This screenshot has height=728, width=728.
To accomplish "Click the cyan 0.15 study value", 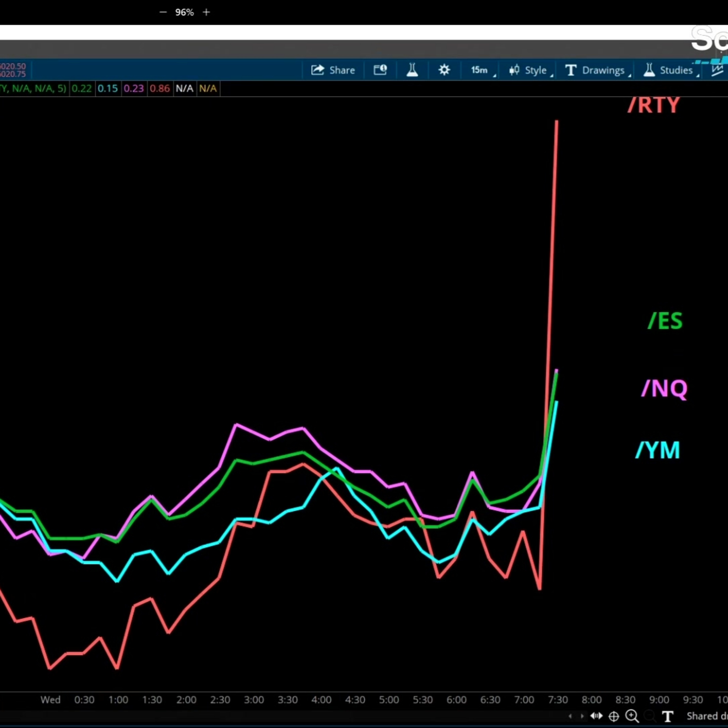I will tap(108, 89).
